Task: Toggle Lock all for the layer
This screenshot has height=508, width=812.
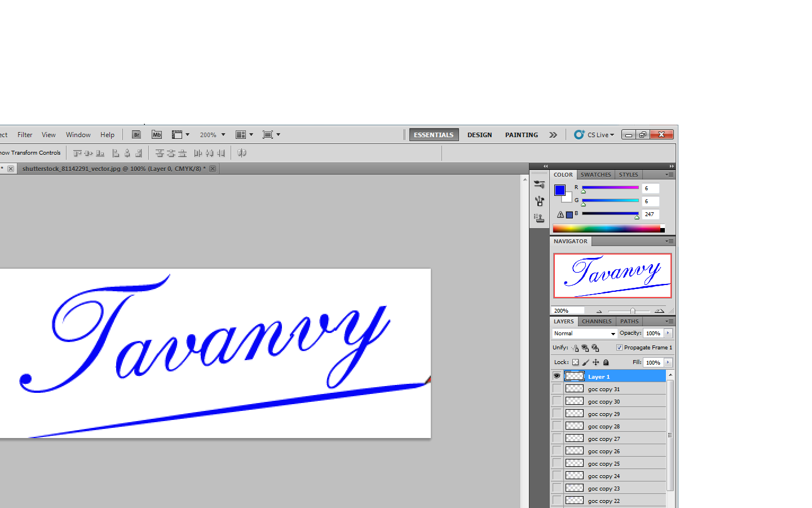Action: click(606, 362)
